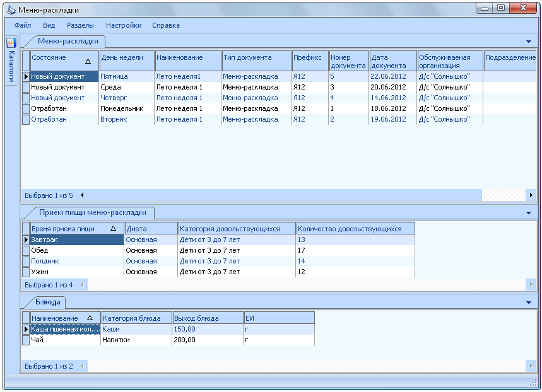Click the count value 17

[302, 250]
